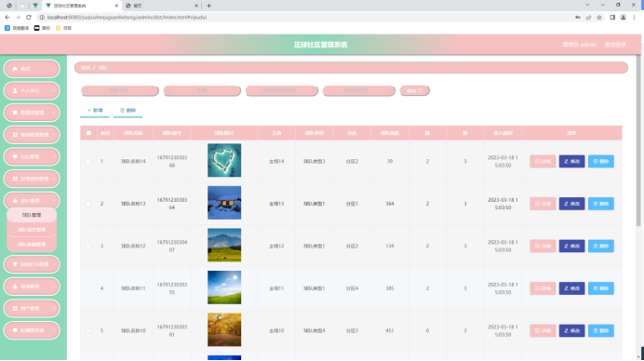Toggle the select-all checkbox in table header
This screenshot has height=361, width=644.
pyautogui.click(x=88, y=133)
